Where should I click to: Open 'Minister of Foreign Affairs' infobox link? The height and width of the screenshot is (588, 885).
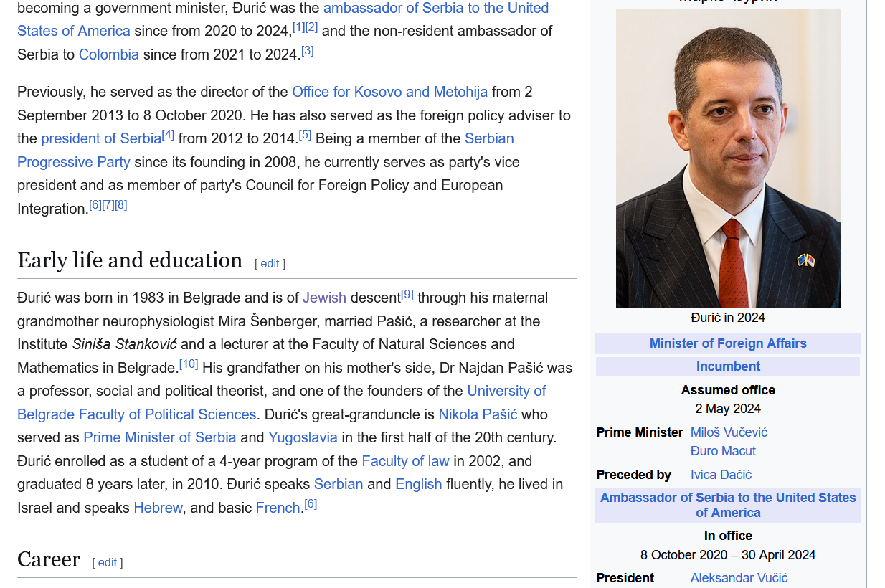[x=728, y=343]
